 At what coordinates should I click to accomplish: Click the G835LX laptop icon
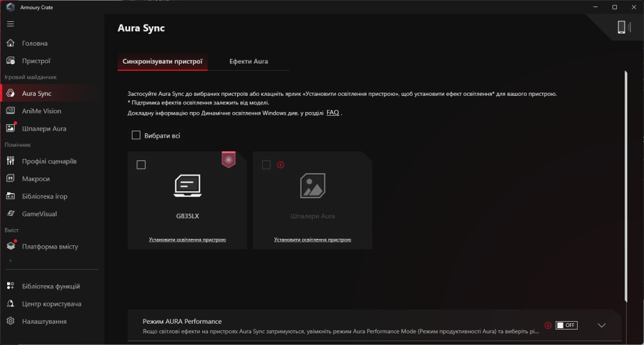[x=187, y=185]
